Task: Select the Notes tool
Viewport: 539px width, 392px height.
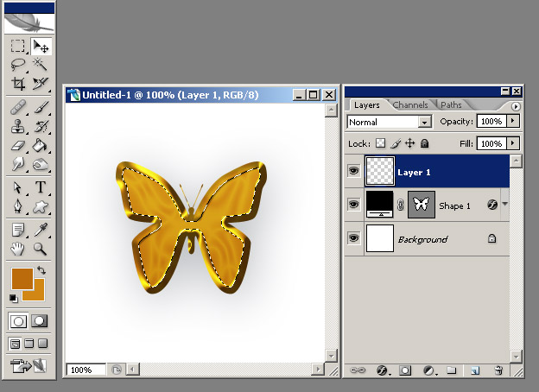Action: pos(17,231)
